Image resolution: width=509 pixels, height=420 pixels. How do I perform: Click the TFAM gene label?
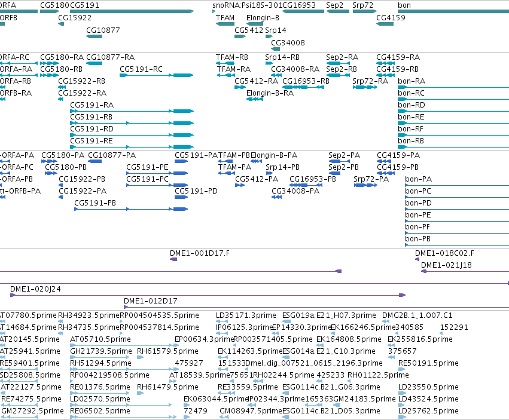[x=225, y=17]
